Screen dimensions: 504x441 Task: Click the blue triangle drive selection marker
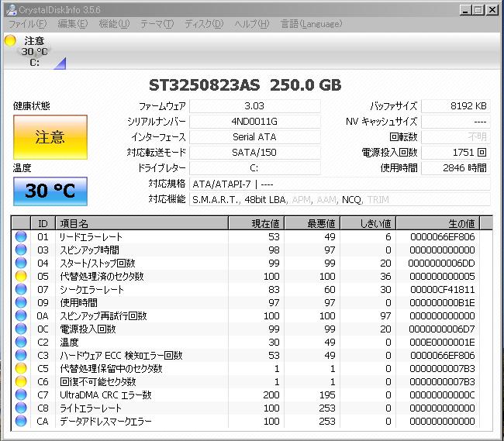(x=60, y=64)
